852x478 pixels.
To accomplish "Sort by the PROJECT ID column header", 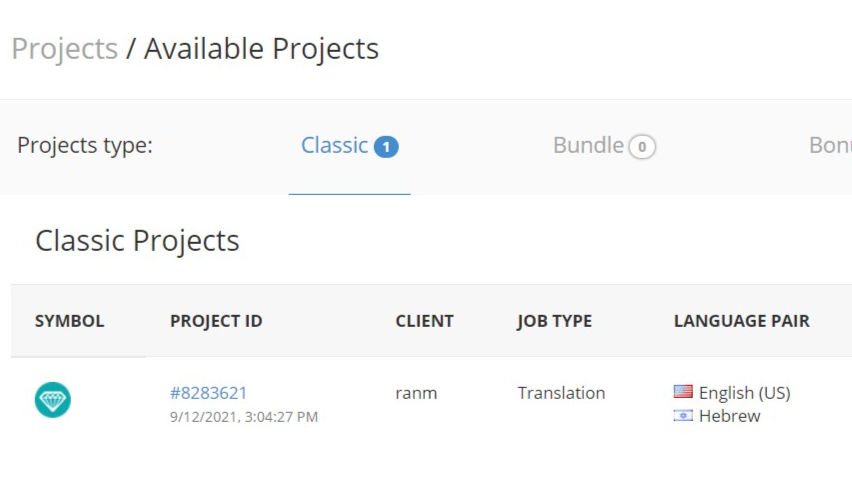I will 216,321.
